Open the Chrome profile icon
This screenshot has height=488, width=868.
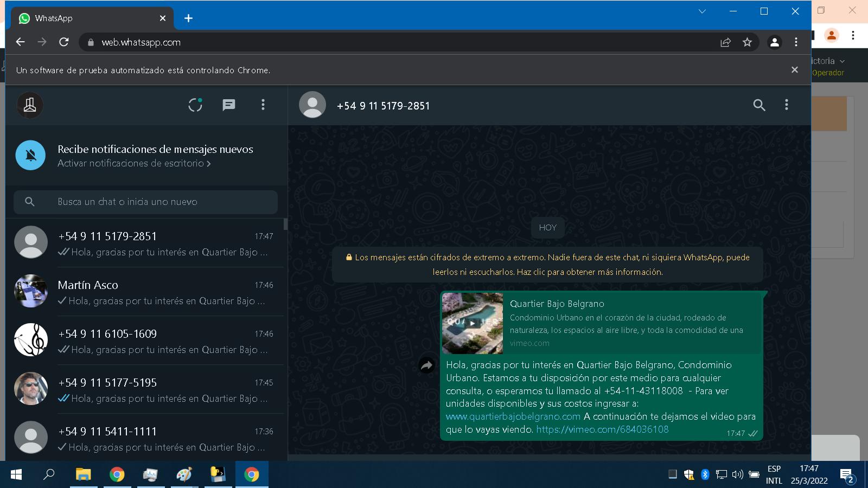click(x=775, y=42)
